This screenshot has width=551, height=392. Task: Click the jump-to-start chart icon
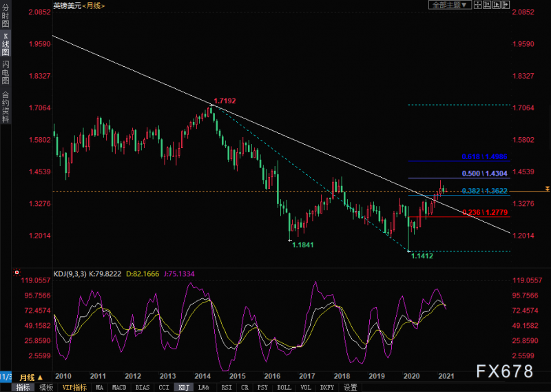point(487,5)
